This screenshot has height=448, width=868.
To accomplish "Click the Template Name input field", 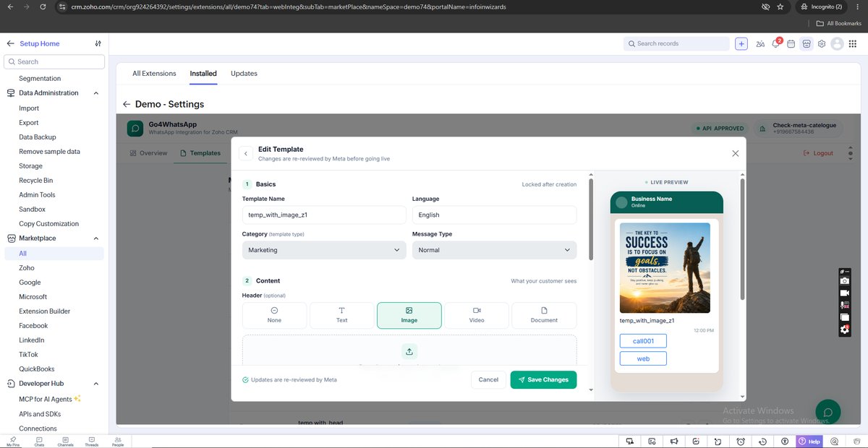I will [324, 215].
